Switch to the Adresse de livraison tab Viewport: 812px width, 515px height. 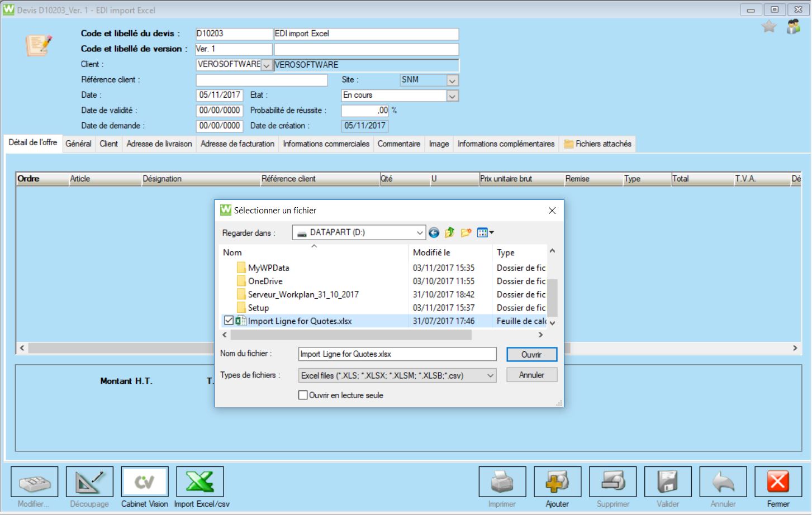click(x=159, y=144)
